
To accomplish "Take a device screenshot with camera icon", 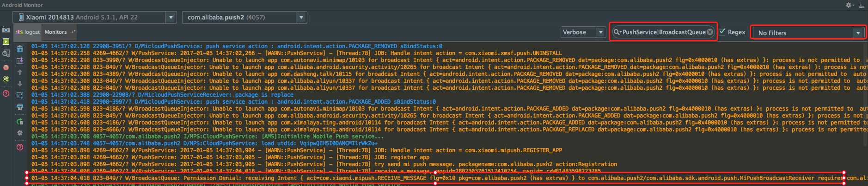I will (6, 30).
